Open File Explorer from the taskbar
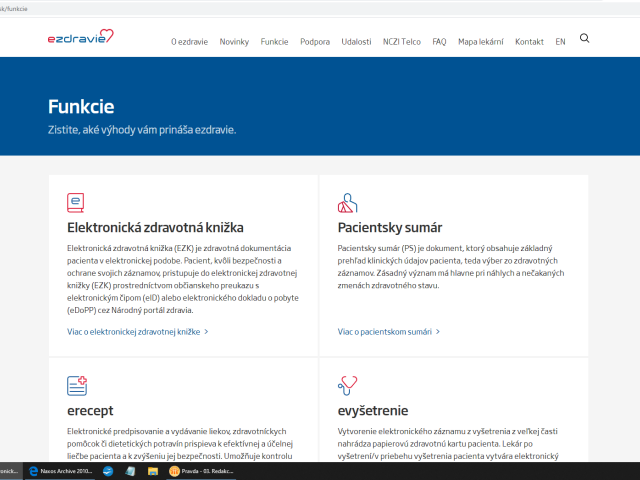 point(153,471)
